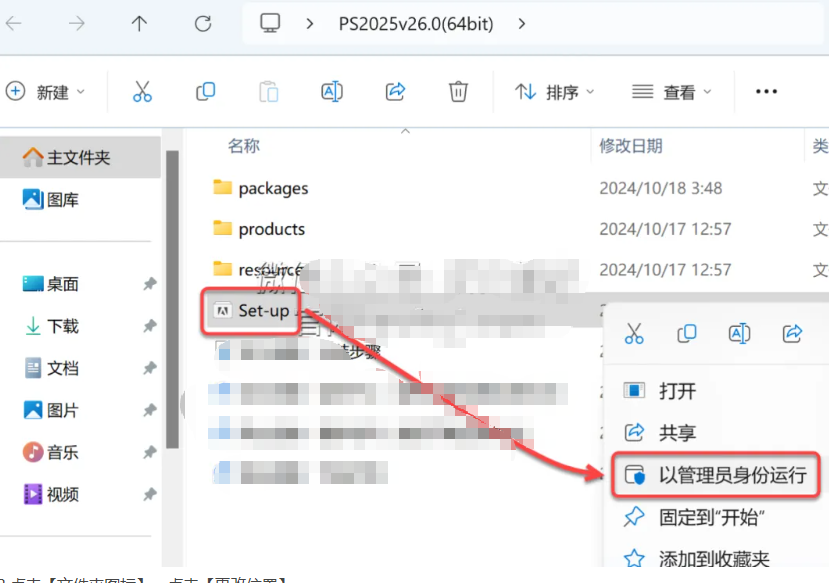
Task: Click the toolbar Share icon
Action: [x=395, y=91]
